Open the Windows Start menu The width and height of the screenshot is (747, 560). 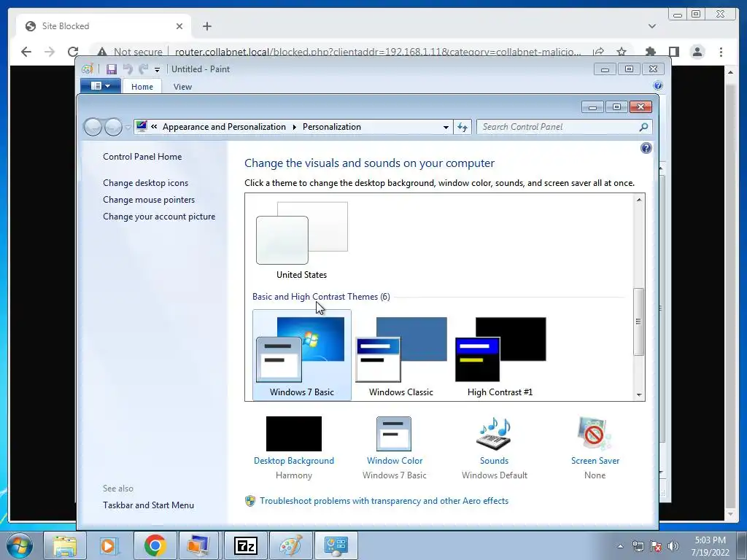point(20,545)
